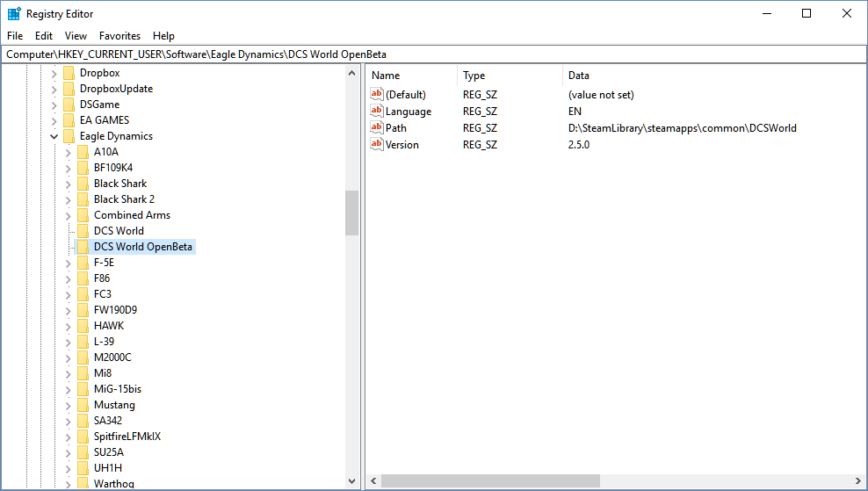868x491 pixels.
Task: Select the Black Shark tree key
Action: (x=120, y=184)
